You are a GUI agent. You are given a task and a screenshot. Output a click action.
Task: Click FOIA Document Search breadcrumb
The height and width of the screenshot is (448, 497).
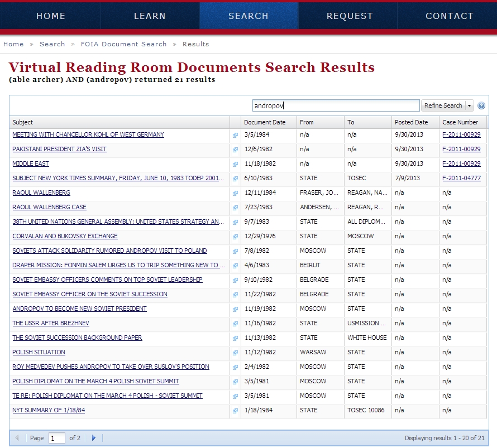coord(123,44)
